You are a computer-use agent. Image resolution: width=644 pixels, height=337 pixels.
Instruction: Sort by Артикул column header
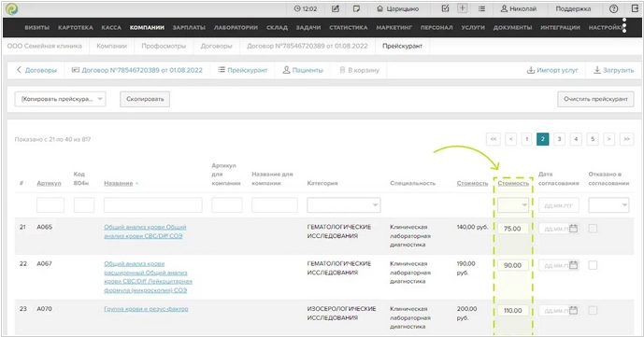pyautogui.click(x=49, y=183)
